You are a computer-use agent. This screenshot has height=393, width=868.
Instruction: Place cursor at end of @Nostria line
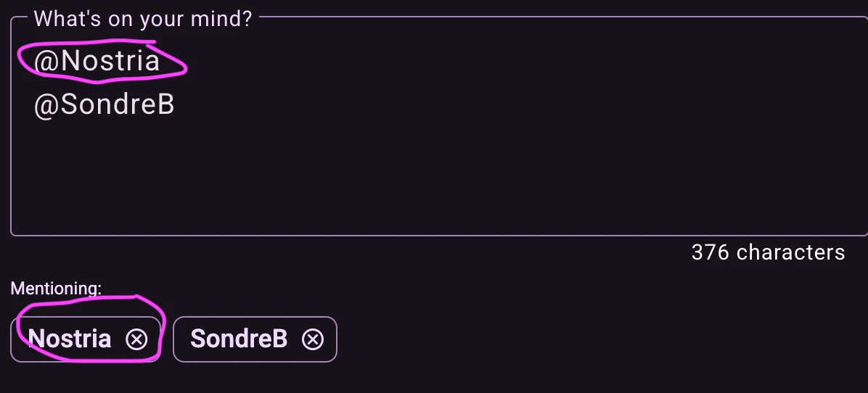(x=161, y=61)
